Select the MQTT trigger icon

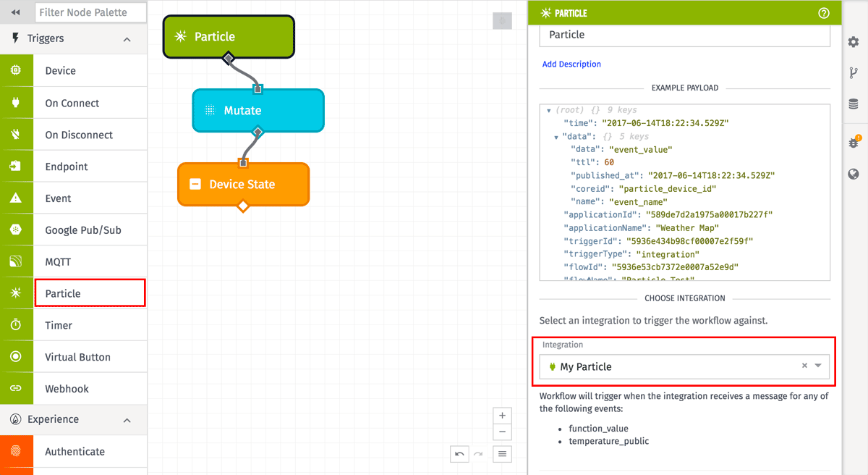(x=16, y=261)
